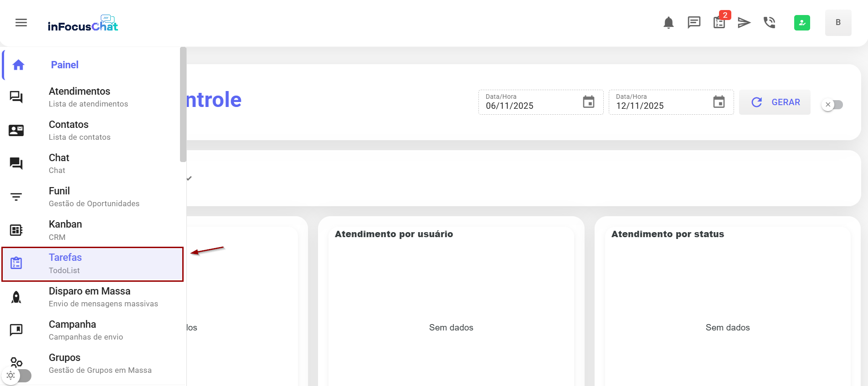Open the tasks icon with badge 2
This screenshot has width=868, height=386.
click(x=719, y=23)
